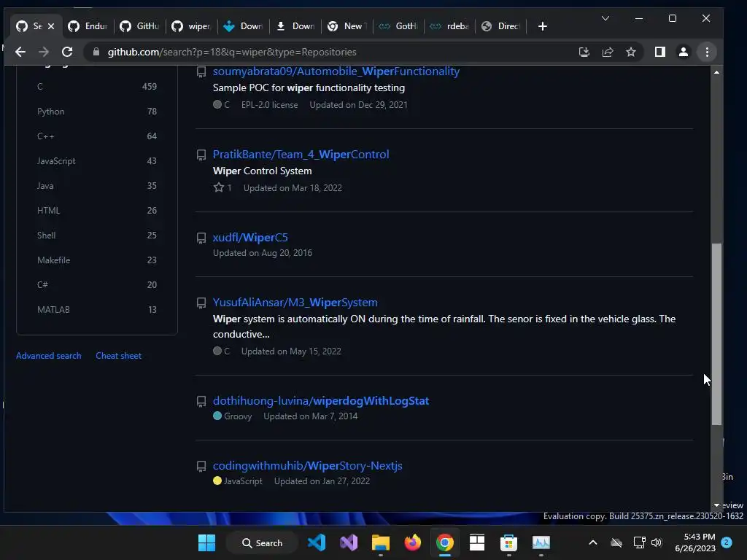
Task: Open File Explorer from the taskbar
Action: (381, 542)
